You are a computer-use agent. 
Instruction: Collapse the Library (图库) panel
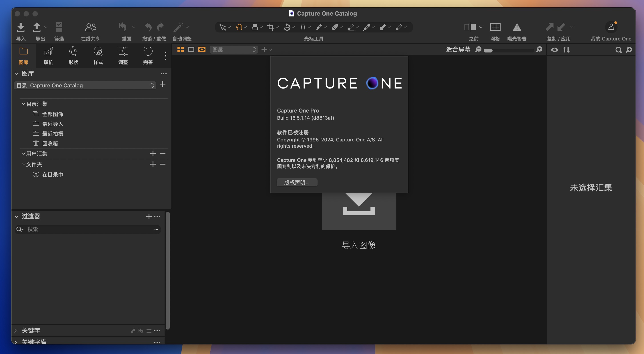click(x=16, y=74)
